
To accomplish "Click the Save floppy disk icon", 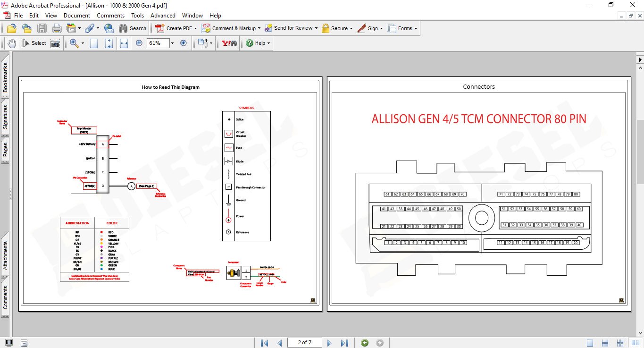I will 42,28.
